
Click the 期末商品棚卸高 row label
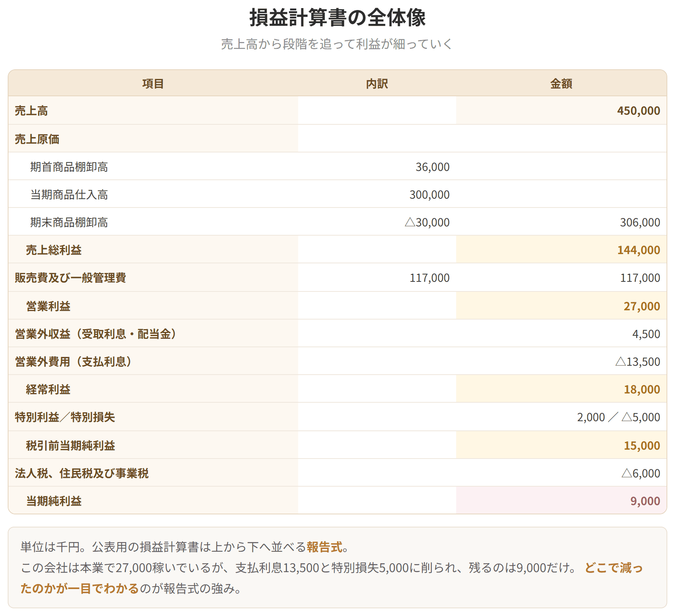pos(69,222)
